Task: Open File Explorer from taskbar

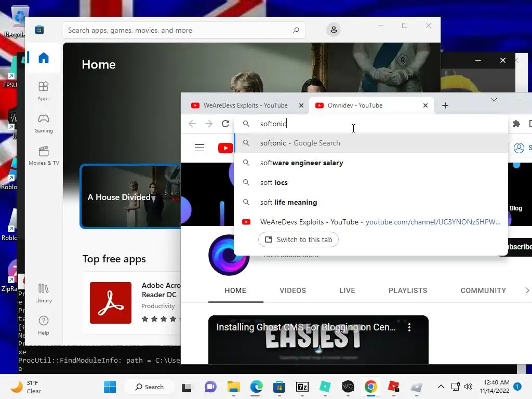Action: [x=233, y=387]
